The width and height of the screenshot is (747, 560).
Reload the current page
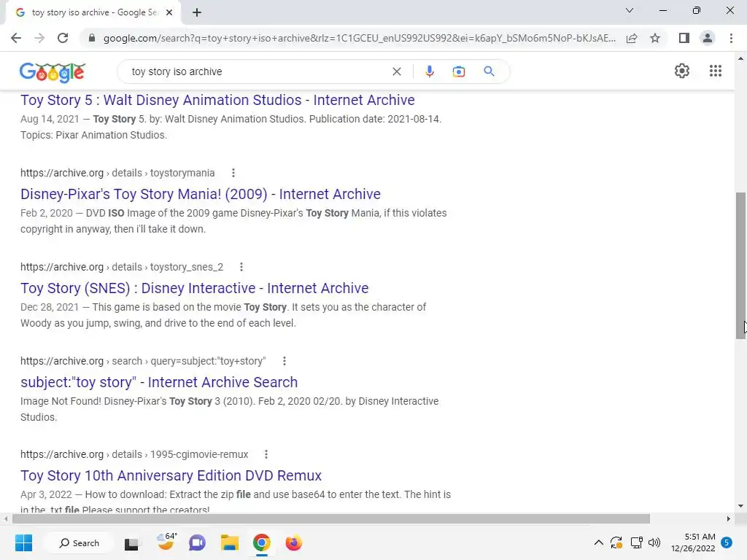click(x=63, y=38)
